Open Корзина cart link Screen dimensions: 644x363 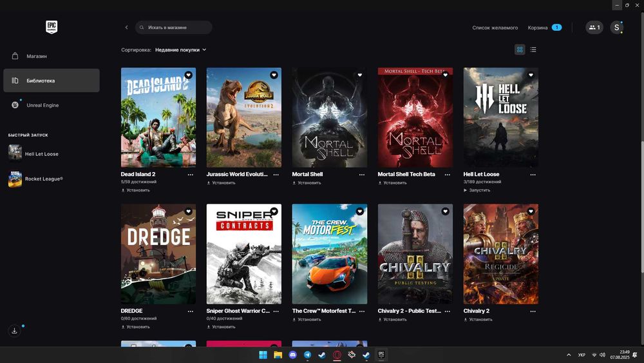pos(538,28)
